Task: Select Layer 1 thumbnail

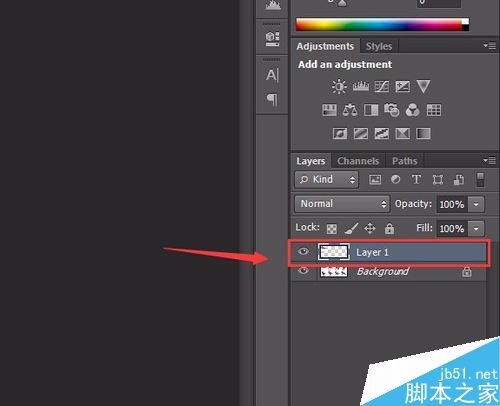Action: 334,252
